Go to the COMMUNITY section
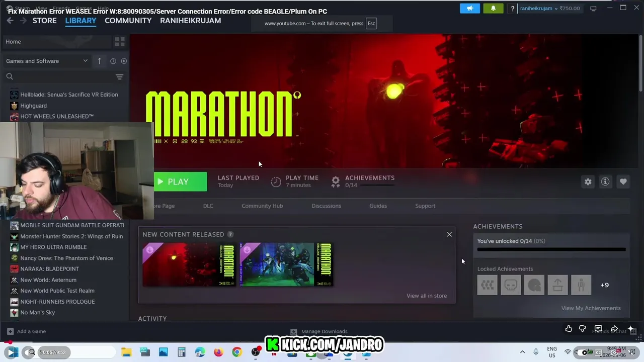The width and height of the screenshot is (644, 362). [128, 21]
